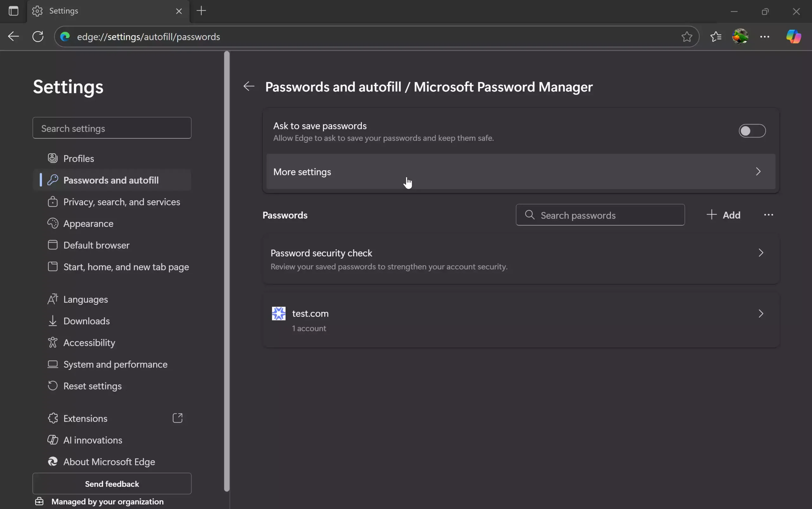Click the Accessibility sidebar icon
Screen dimensions: 812x509
coord(53,342)
